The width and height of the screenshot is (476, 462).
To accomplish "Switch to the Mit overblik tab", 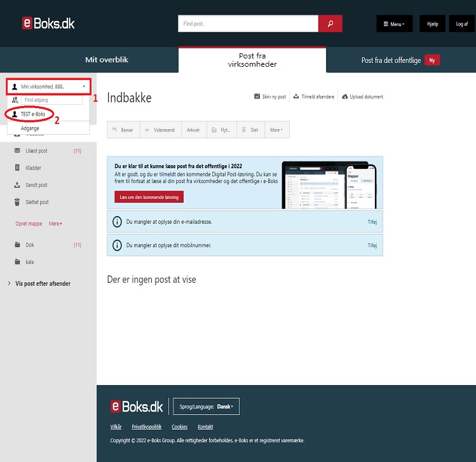I will pyautogui.click(x=107, y=60).
